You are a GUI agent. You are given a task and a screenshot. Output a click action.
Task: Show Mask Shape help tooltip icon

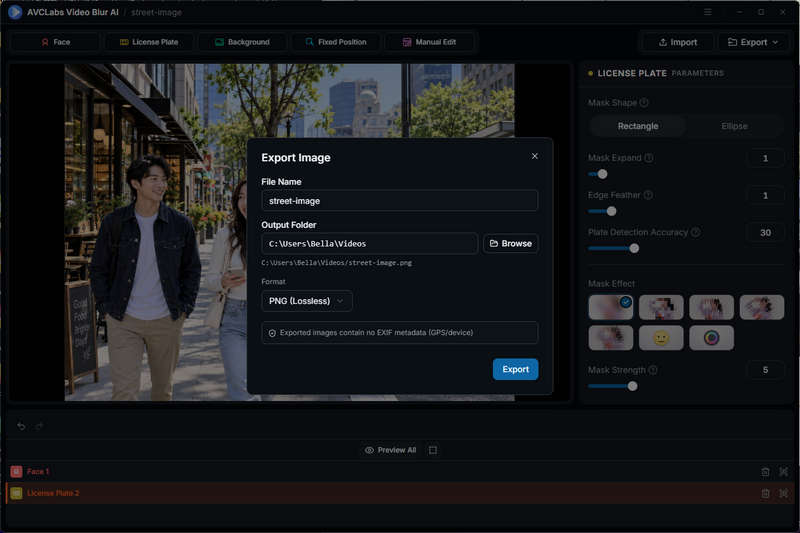[x=644, y=103]
